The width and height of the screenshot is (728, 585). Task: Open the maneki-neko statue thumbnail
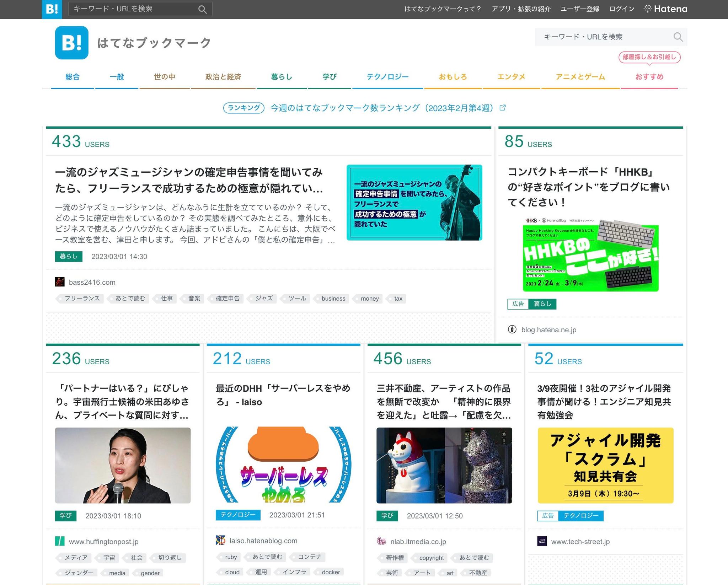click(444, 465)
